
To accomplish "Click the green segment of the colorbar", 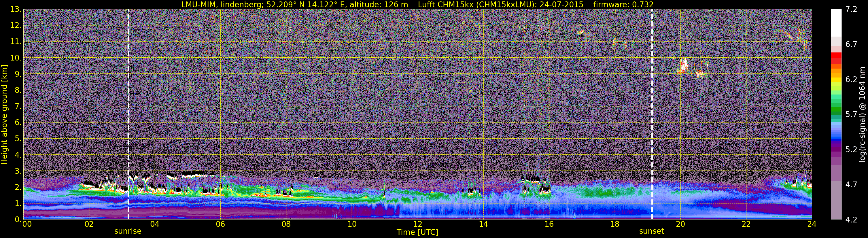I will pos(836,109).
